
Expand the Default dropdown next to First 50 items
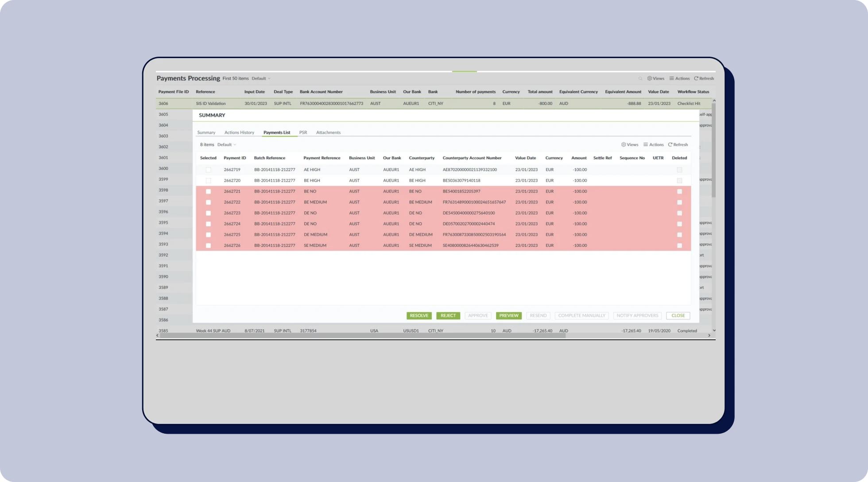[x=261, y=78]
